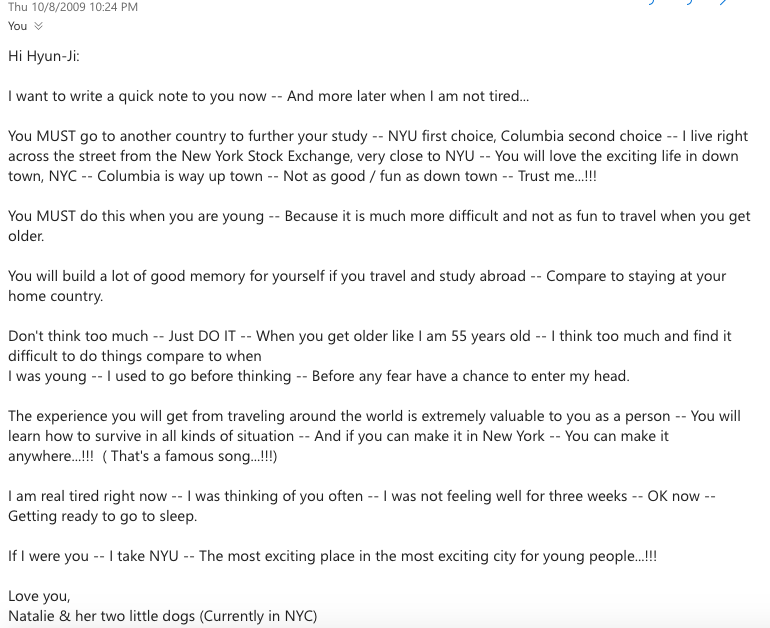
Task: Click the words Columbia second choice
Action: tap(581, 136)
